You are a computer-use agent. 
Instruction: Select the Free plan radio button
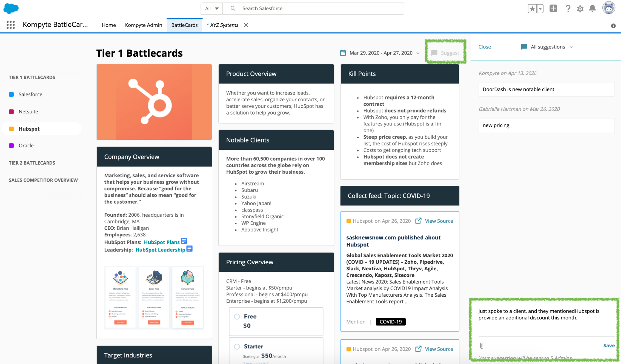coord(237,316)
